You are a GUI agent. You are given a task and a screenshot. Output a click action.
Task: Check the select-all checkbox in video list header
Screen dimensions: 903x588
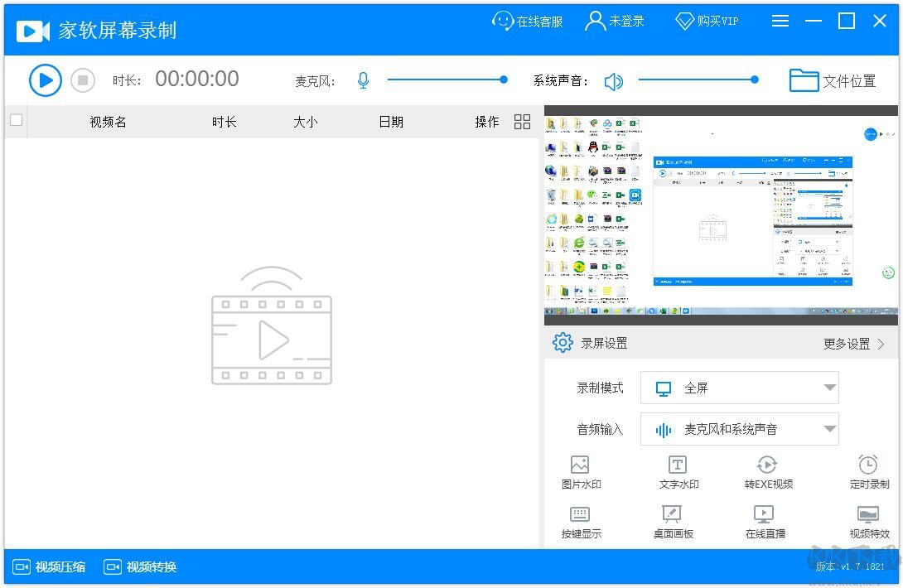tap(16, 120)
